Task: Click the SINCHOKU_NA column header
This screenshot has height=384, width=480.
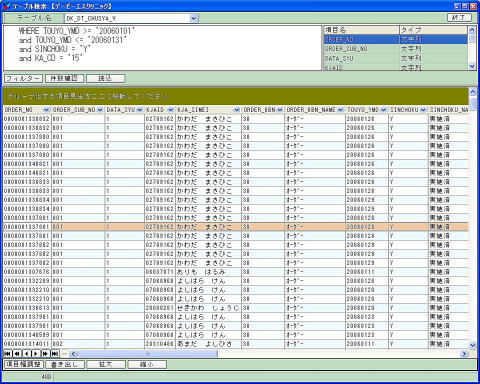Action: point(448,110)
